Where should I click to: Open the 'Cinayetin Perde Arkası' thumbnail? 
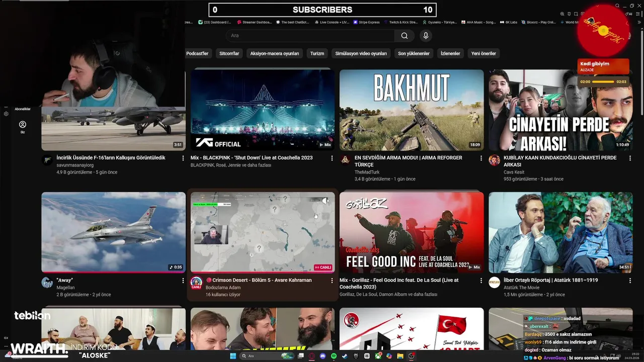pyautogui.click(x=560, y=110)
